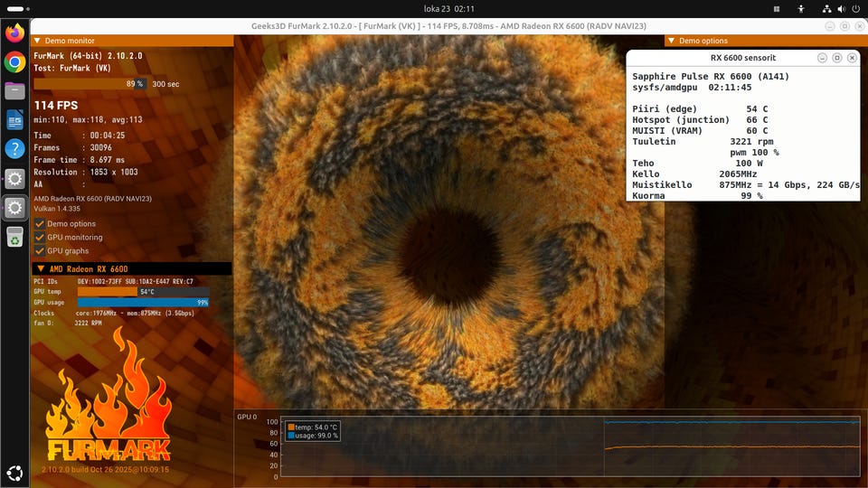The height and width of the screenshot is (488, 868).
Task: Close the FurMark main window
Action: (x=860, y=26)
